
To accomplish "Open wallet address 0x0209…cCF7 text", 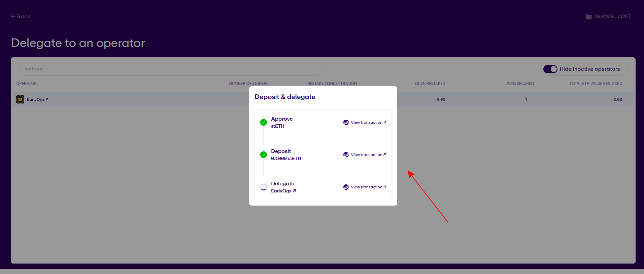I will point(613,17).
